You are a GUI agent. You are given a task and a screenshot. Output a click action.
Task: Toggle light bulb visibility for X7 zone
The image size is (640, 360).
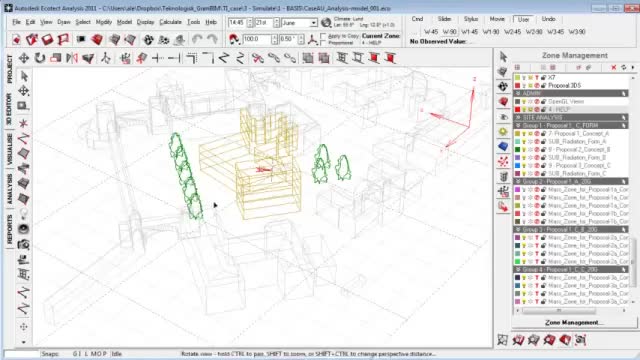[524, 78]
